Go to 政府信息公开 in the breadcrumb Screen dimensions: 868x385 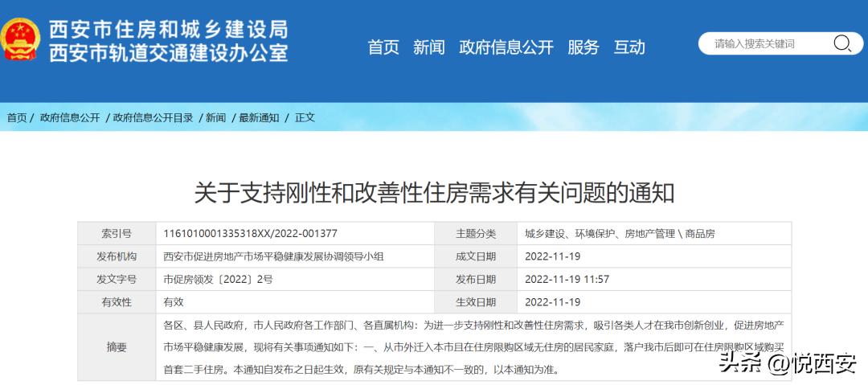pyautogui.click(x=70, y=117)
